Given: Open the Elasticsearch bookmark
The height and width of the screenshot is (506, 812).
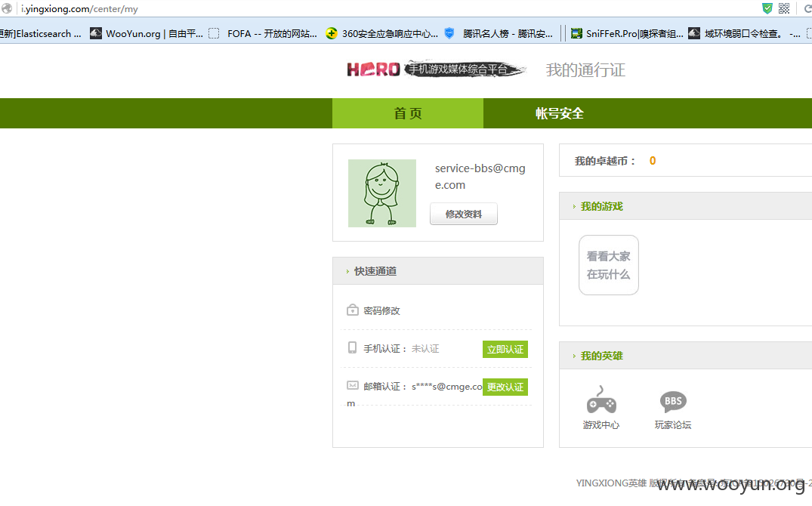Looking at the screenshot, I should pyautogui.click(x=41, y=34).
